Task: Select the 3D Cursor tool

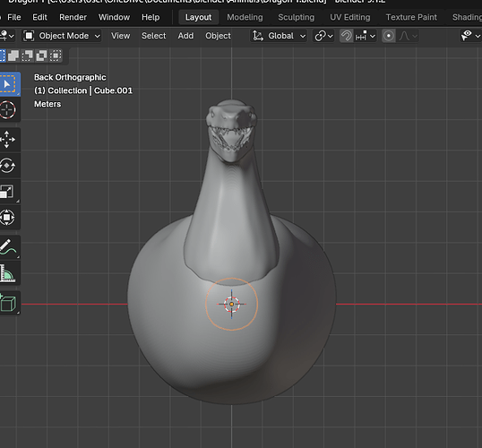Action: 8,110
